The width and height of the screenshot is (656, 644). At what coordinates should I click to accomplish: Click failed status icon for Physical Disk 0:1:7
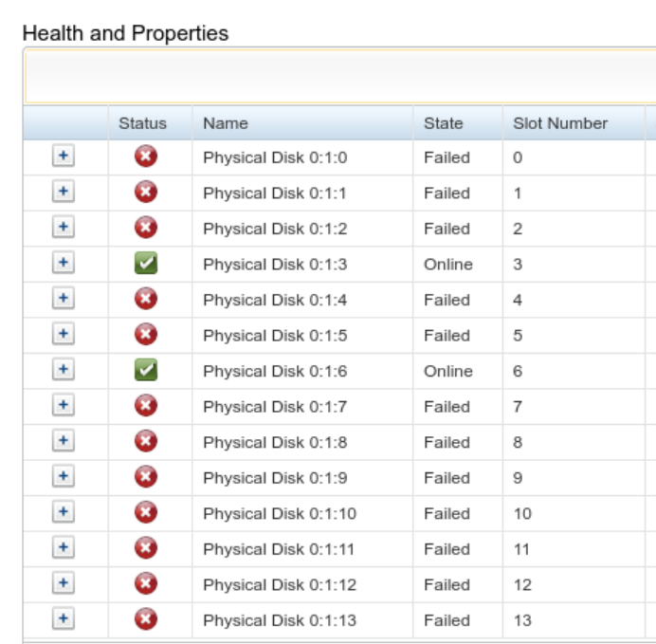[x=146, y=407]
